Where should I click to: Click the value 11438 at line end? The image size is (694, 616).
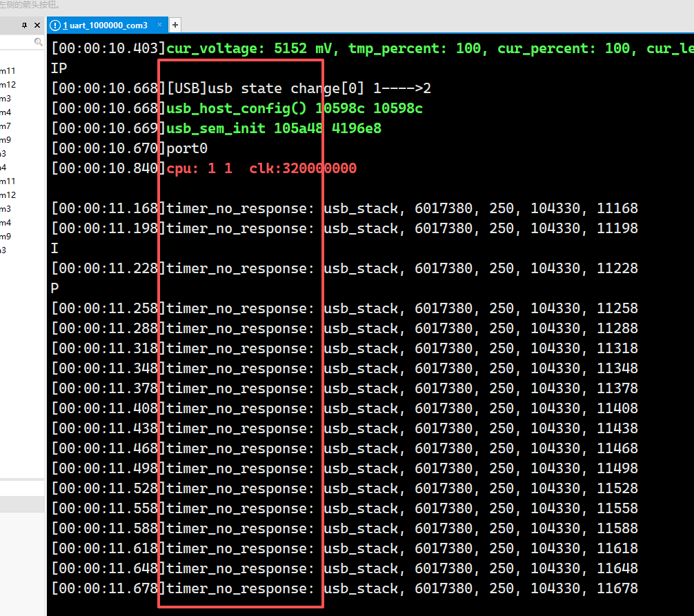pos(617,428)
